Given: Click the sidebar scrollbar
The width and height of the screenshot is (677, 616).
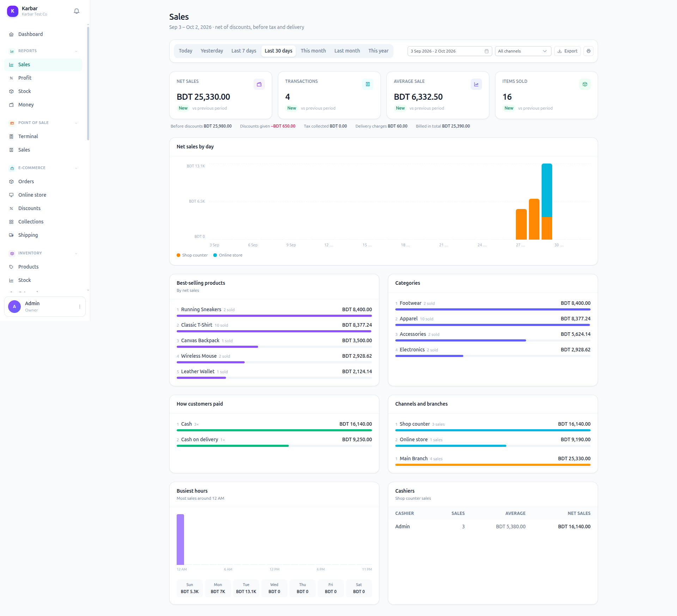Looking at the screenshot, I should pos(88,83).
